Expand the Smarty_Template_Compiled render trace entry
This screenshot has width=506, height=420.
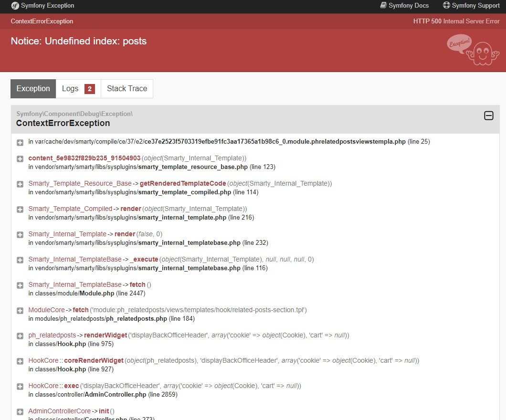[x=20, y=210]
